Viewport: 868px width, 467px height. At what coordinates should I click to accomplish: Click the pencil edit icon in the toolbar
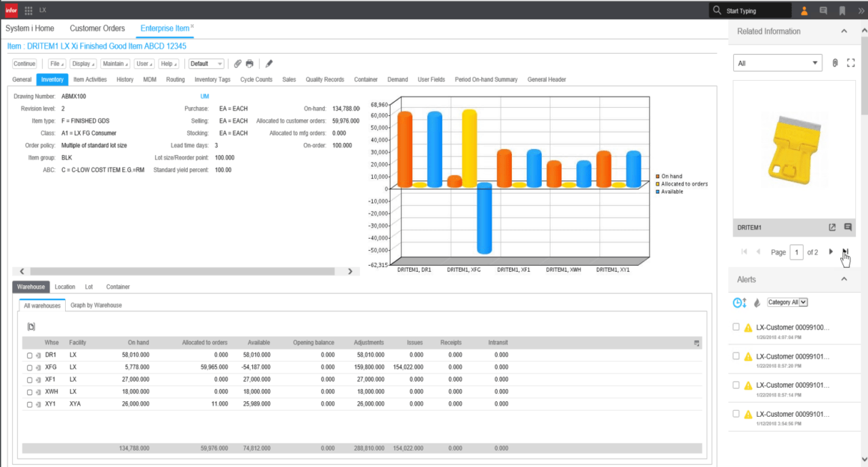pyautogui.click(x=269, y=64)
